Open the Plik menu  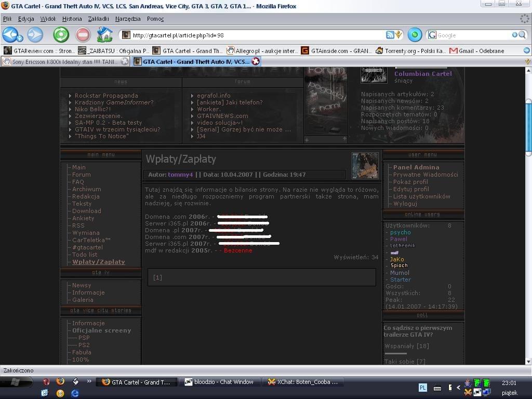pyautogui.click(x=7, y=19)
